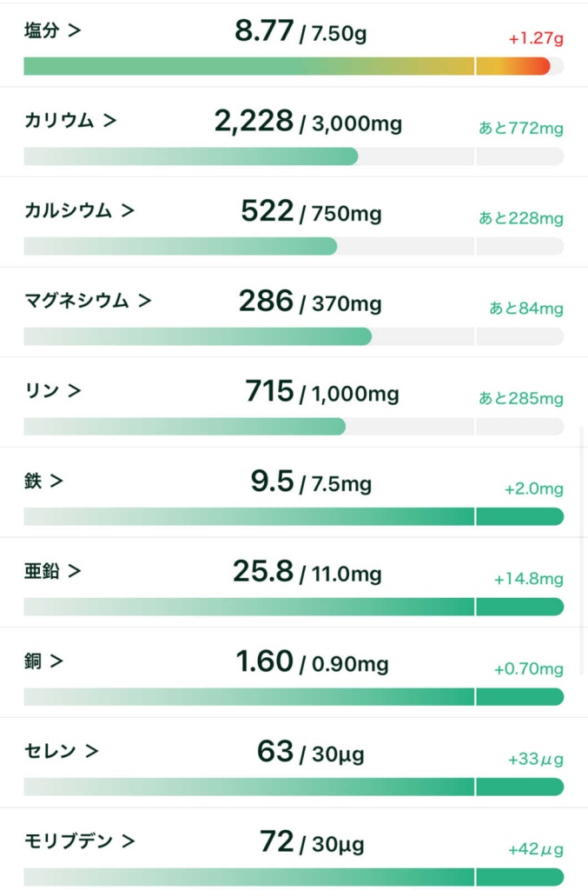
Task: Open セレン nutrient details
Action: (x=62, y=751)
